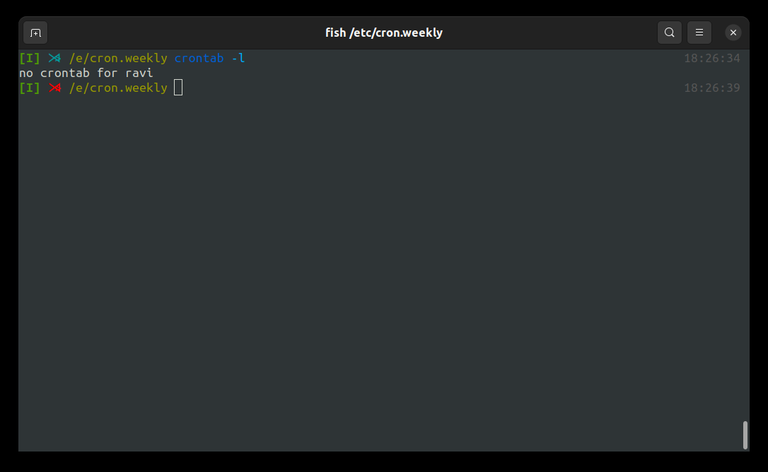Click the terminal cursor block

pyautogui.click(x=178, y=88)
